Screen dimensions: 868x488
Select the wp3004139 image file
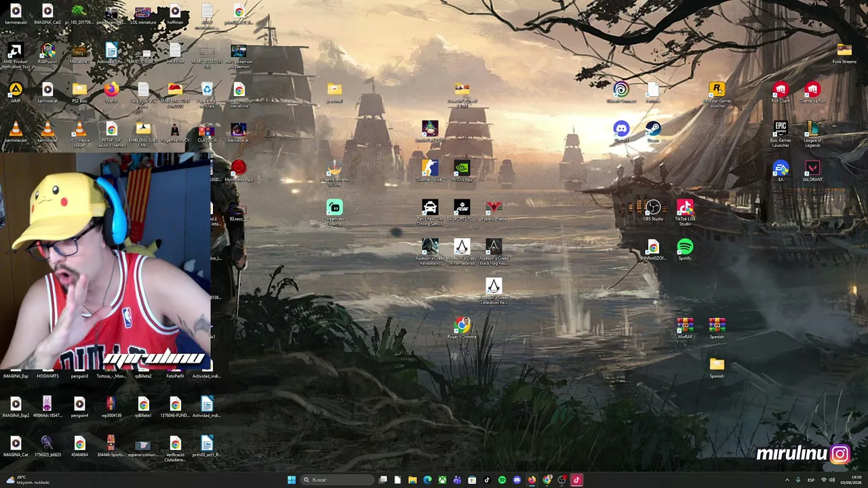[x=111, y=408]
